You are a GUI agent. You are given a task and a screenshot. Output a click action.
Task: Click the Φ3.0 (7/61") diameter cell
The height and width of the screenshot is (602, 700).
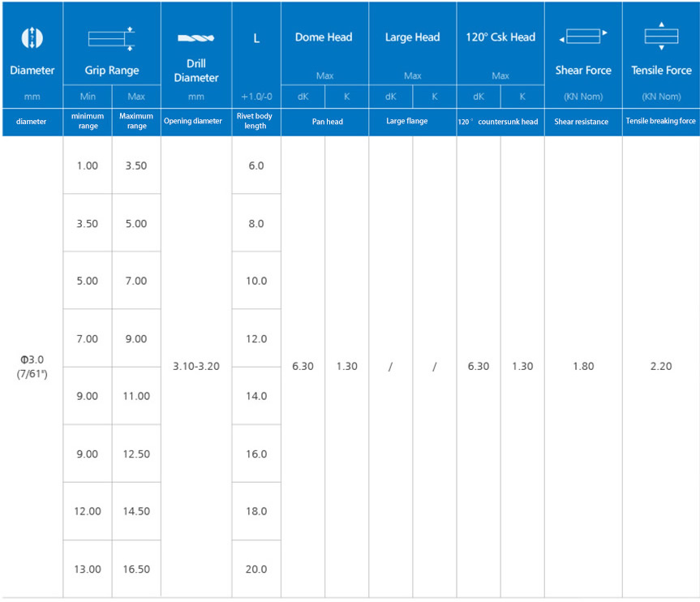click(32, 367)
